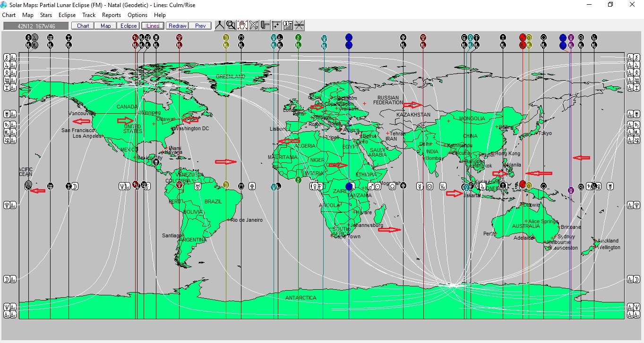Toggle the Lines toolbar button
Screen dimensions: 644x343
click(153, 26)
